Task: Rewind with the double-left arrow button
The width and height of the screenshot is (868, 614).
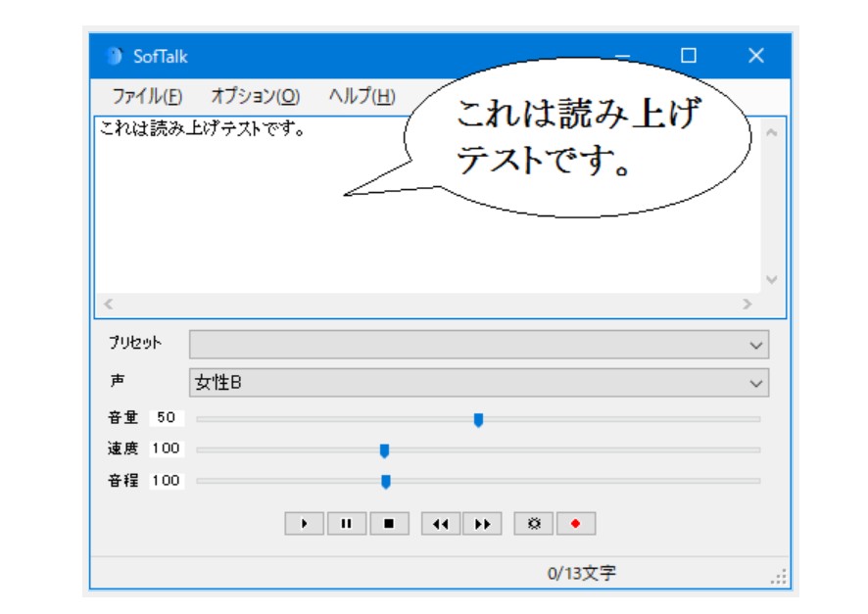Action: point(441,523)
